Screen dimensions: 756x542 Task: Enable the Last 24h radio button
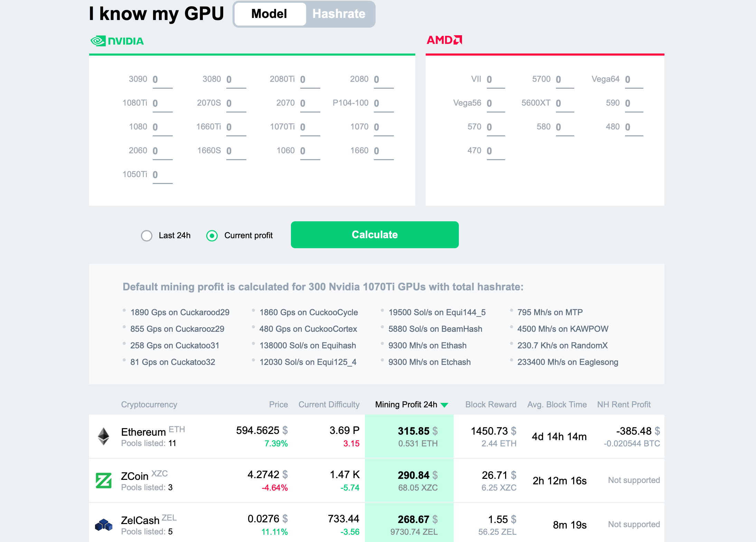point(145,235)
